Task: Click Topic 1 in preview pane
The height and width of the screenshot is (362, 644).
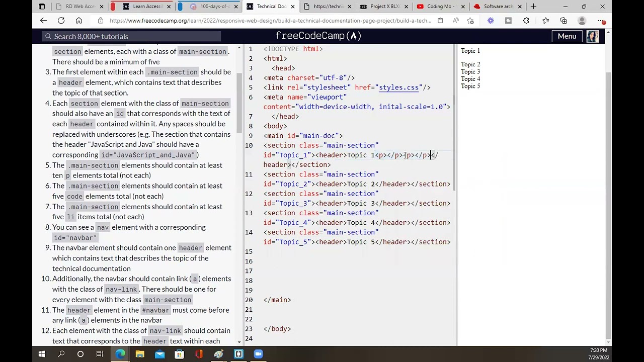Action: [x=470, y=51]
